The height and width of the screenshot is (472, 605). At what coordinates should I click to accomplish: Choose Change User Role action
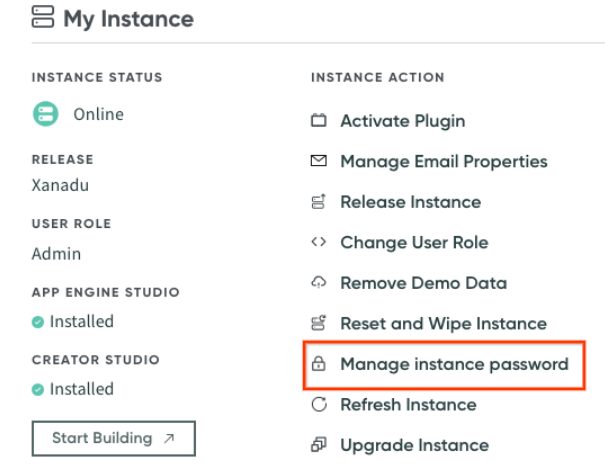[x=414, y=242]
